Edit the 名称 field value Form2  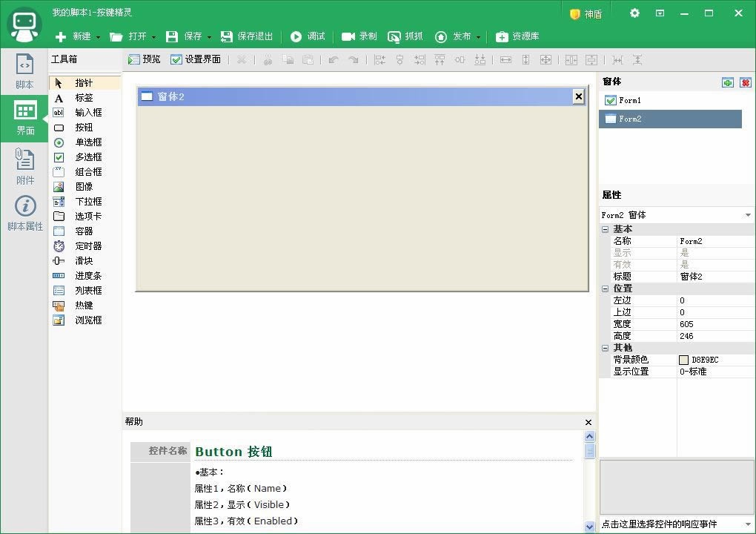pyautogui.click(x=716, y=241)
